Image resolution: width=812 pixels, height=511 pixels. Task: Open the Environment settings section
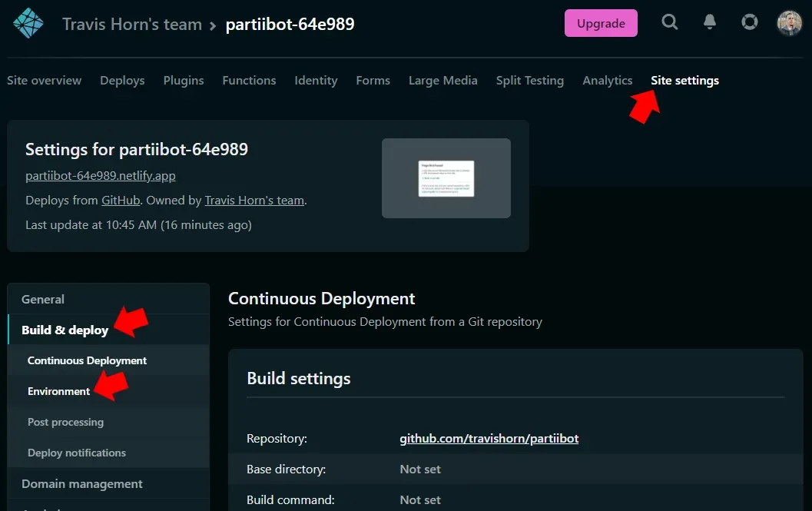[58, 391]
